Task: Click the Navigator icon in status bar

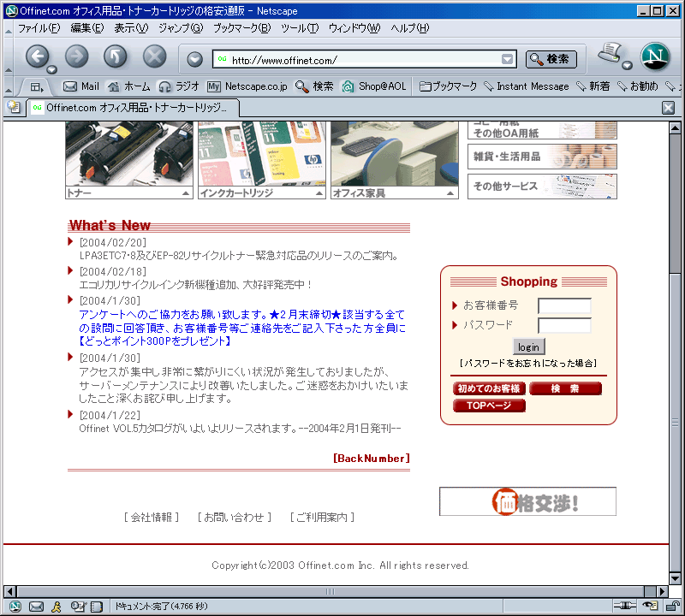Action: pyautogui.click(x=15, y=606)
